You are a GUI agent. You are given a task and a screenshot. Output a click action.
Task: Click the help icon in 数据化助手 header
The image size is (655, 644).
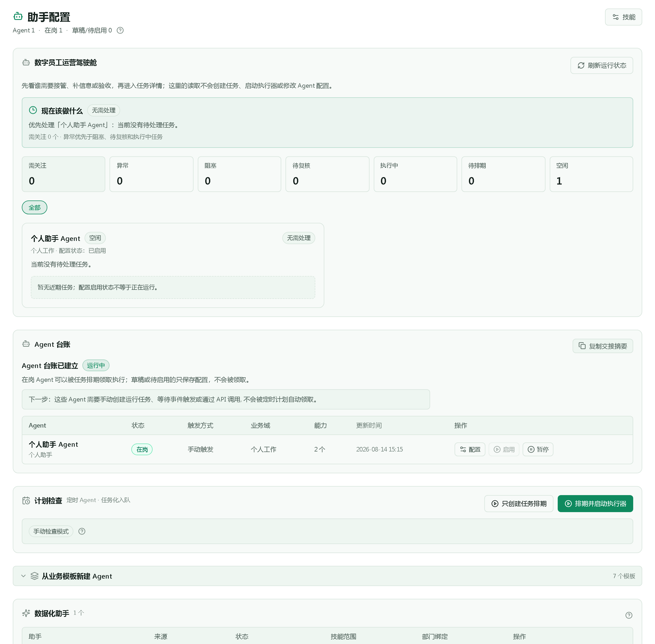(629, 615)
